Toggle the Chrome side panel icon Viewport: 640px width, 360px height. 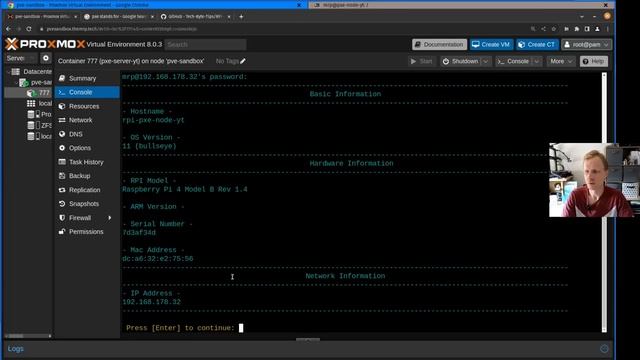tap(587, 29)
